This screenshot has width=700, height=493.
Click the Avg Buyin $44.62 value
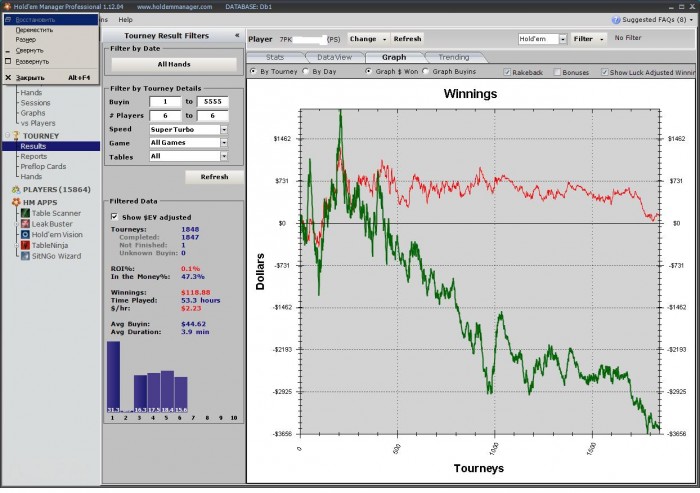193,324
